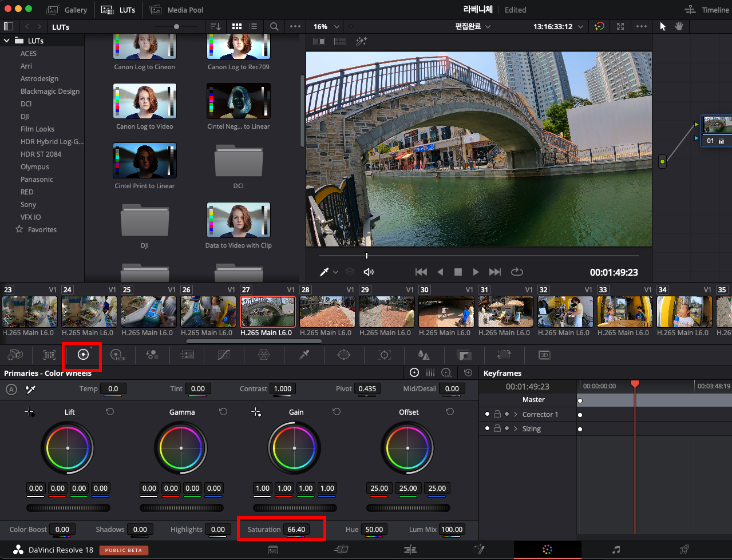Open the Media Pool panel
The height and width of the screenshot is (560, 732).
pyautogui.click(x=176, y=10)
